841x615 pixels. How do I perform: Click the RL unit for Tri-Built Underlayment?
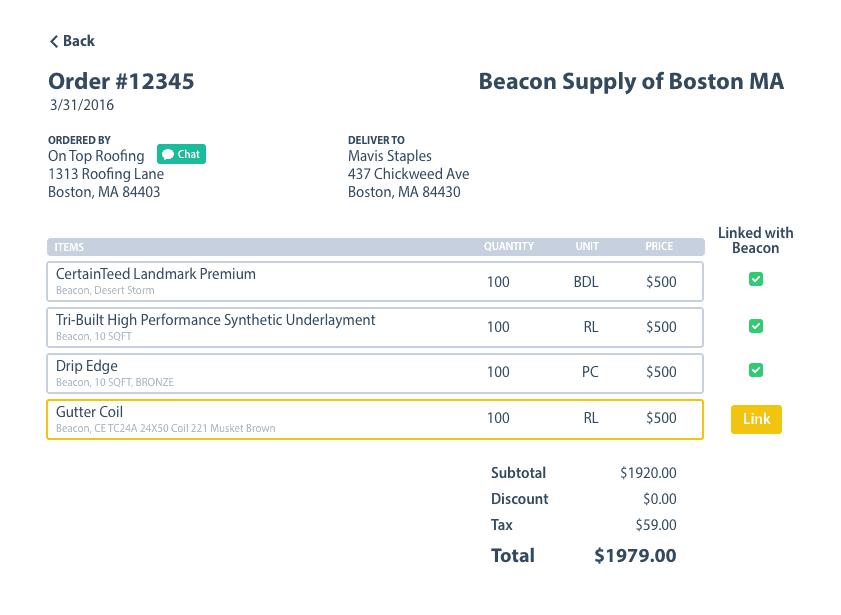pos(591,327)
